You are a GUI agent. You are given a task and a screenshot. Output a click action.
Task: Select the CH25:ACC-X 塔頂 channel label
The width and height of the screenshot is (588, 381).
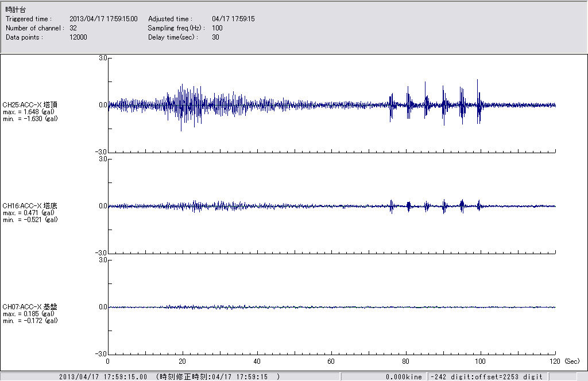30,104
